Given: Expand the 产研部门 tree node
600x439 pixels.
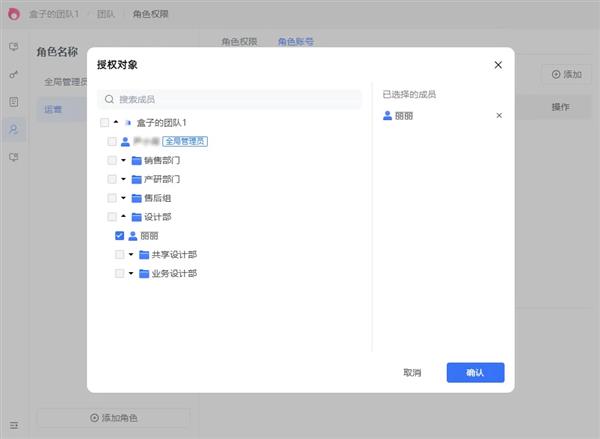Looking at the screenshot, I should pos(123,179).
